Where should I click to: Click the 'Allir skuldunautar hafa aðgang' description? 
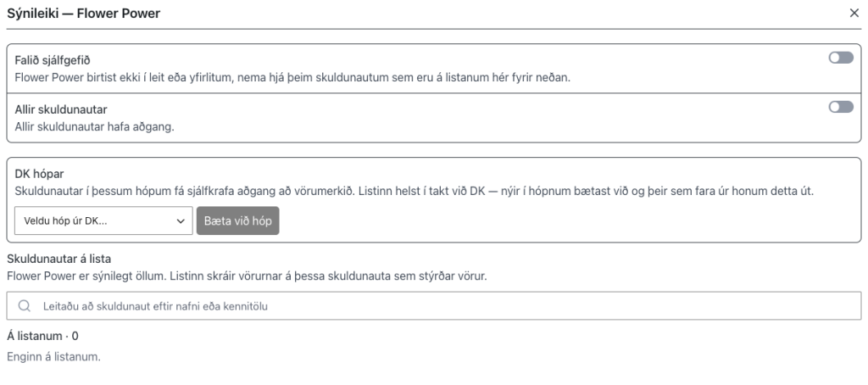(x=95, y=127)
